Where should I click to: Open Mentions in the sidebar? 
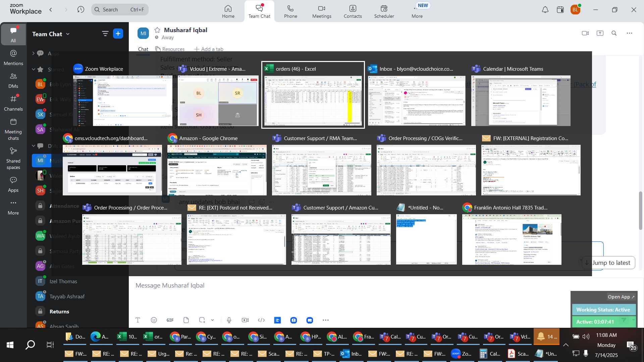13,58
